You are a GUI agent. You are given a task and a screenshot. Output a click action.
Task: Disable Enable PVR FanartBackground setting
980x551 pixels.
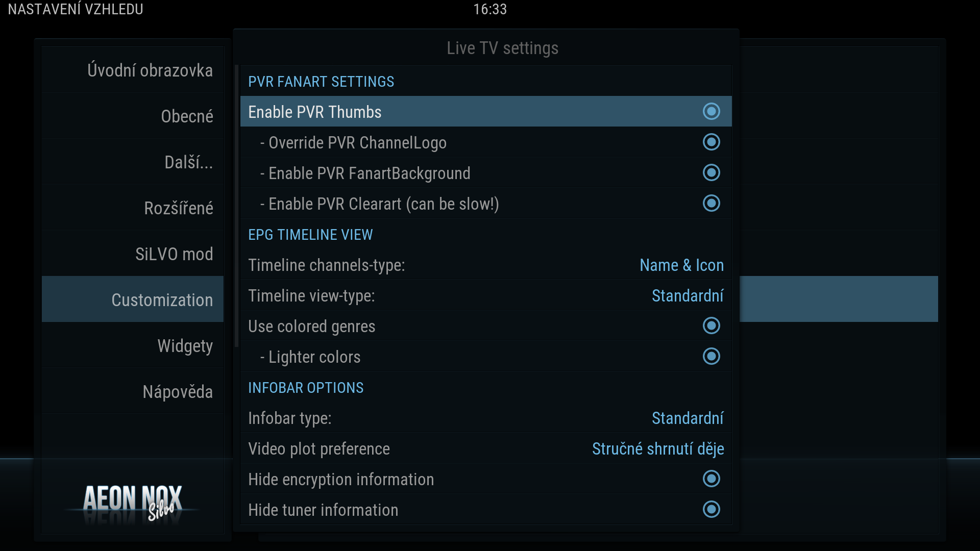click(711, 173)
